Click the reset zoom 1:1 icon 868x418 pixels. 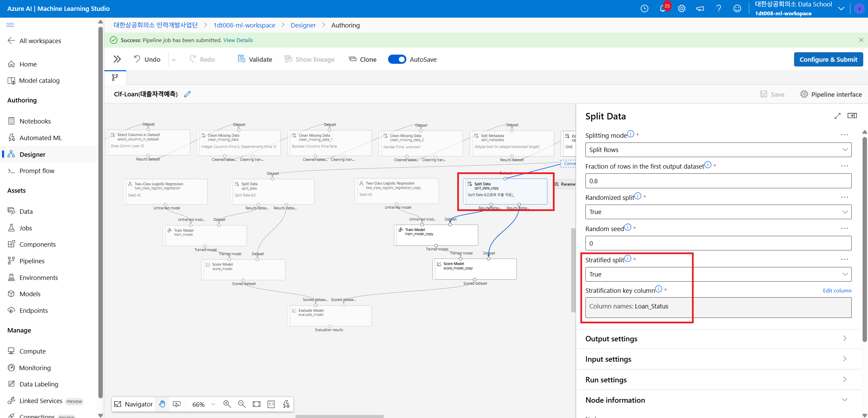pyautogui.click(x=271, y=404)
